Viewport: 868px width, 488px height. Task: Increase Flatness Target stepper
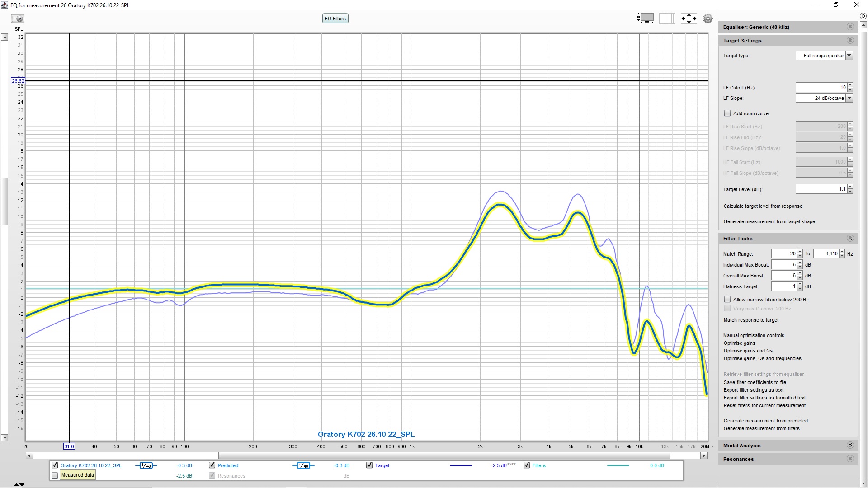click(800, 284)
